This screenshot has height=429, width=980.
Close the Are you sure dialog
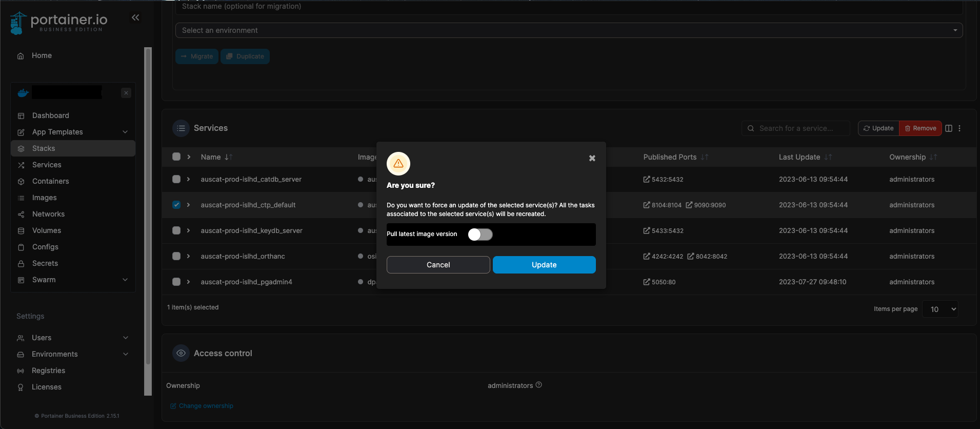coord(592,158)
